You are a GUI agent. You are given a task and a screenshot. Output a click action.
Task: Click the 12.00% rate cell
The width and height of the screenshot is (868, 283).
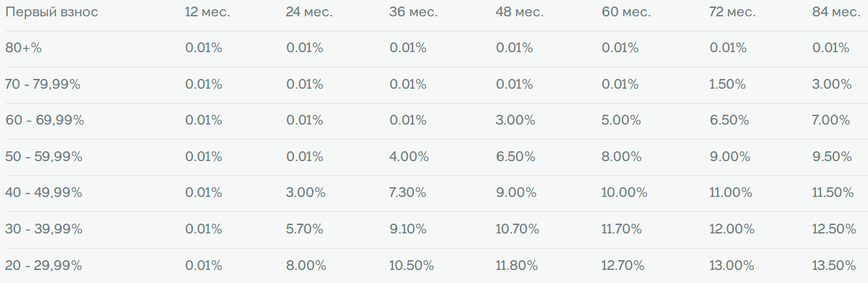(x=731, y=229)
